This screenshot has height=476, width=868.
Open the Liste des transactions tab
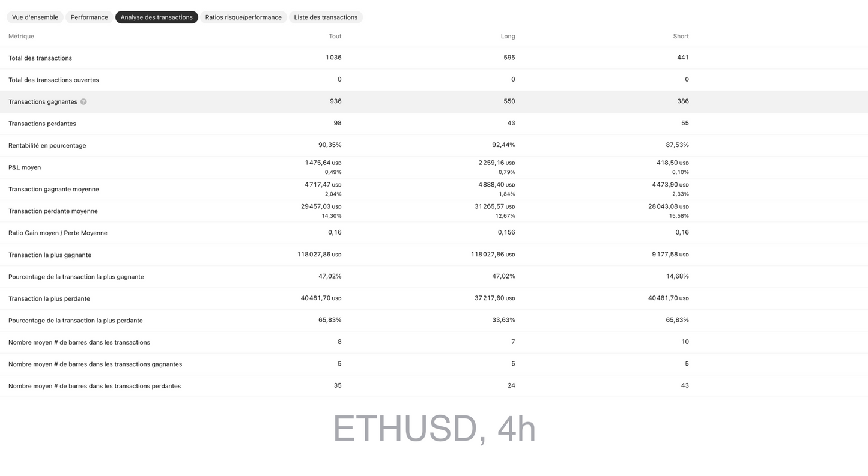click(326, 17)
